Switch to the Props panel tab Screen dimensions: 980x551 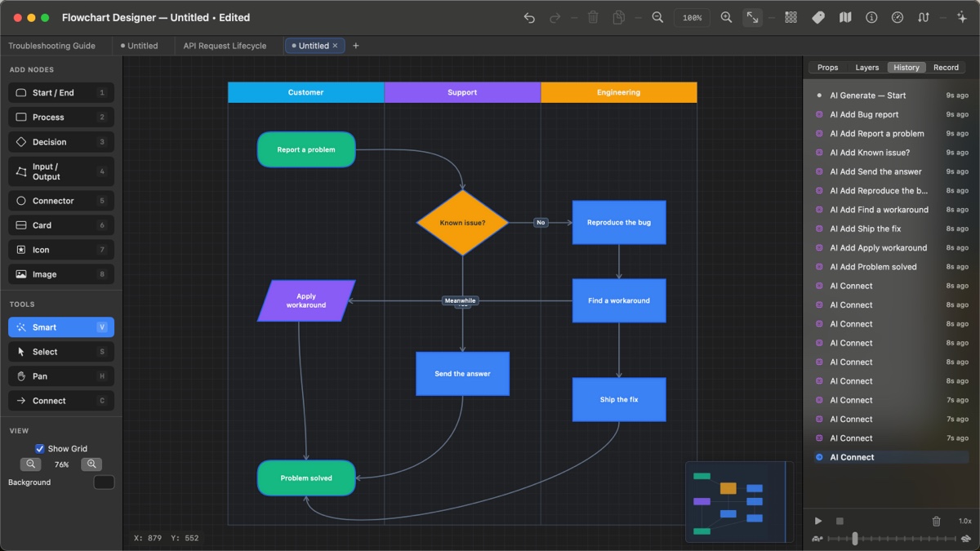[x=827, y=68]
